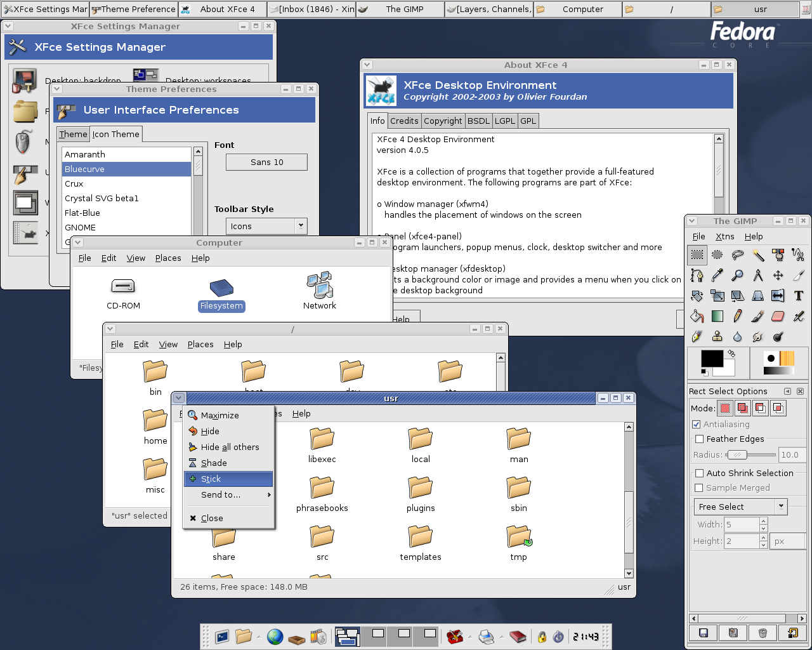Image resolution: width=812 pixels, height=650 pixels.
Task: Switch to the Credits tab
Action: [x=404, y=121]
